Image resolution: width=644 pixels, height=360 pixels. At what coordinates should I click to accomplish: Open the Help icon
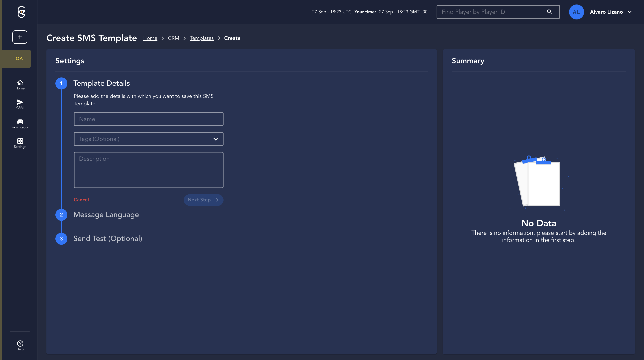point(20,346)
